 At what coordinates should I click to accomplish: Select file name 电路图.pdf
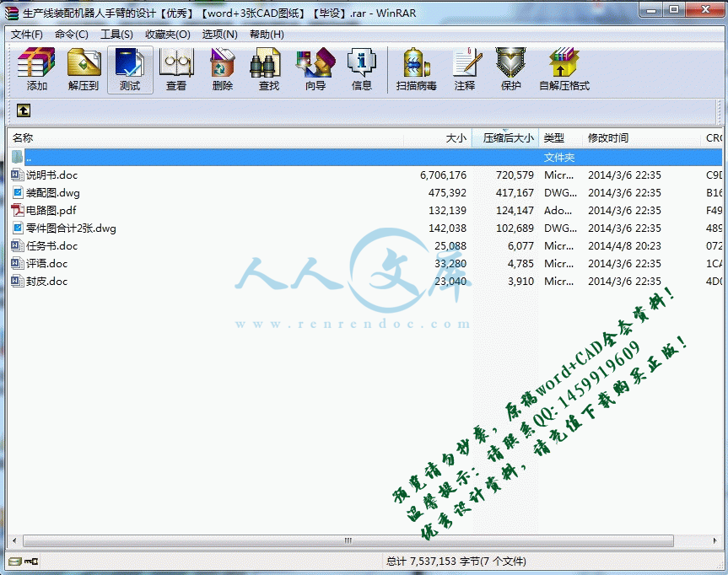point(51,210)
